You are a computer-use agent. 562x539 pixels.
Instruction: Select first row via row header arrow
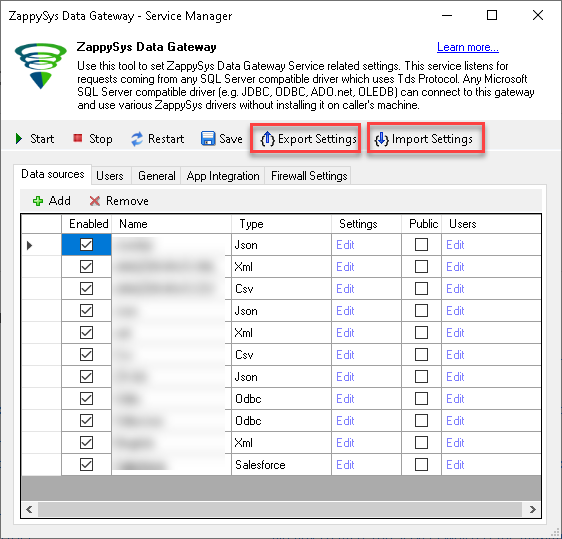30,245
